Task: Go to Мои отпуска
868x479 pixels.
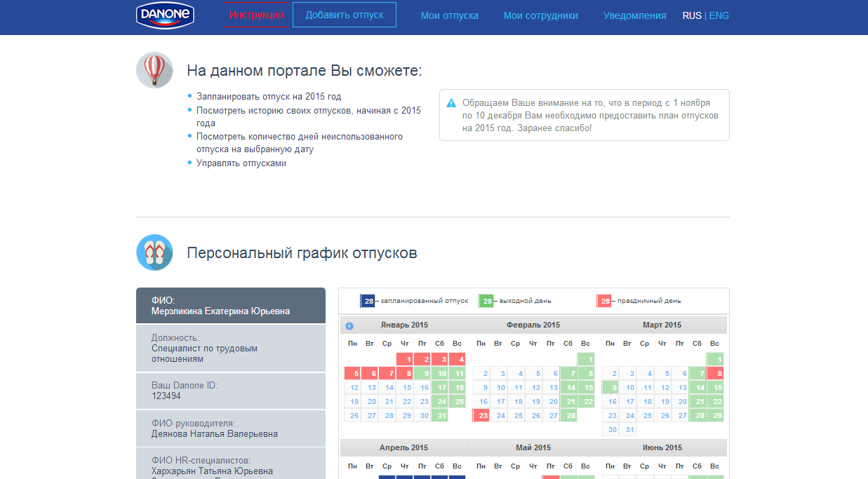Action: (x=450, y=15)
